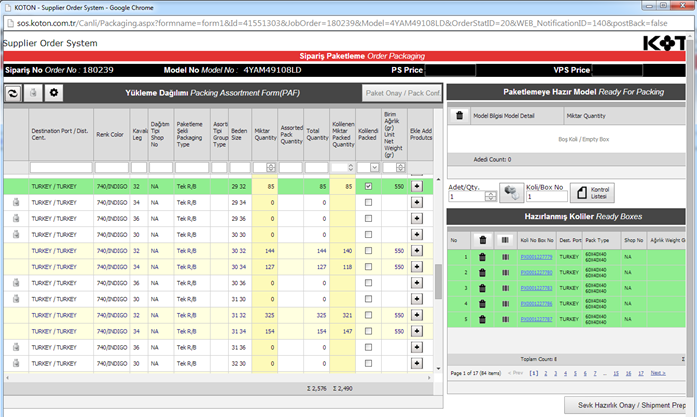
Task: Add product for size 30 34 row
Action: (x=417, y=267)
